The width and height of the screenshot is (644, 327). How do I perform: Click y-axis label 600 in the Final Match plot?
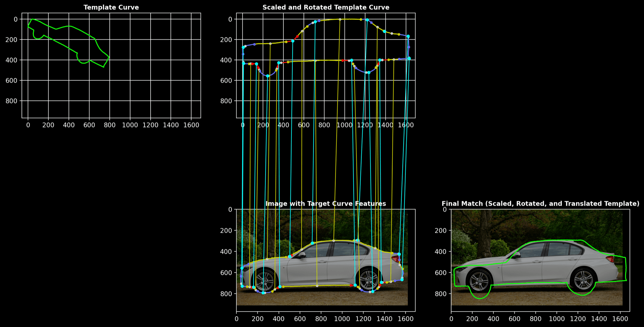[x=441, y=273]
